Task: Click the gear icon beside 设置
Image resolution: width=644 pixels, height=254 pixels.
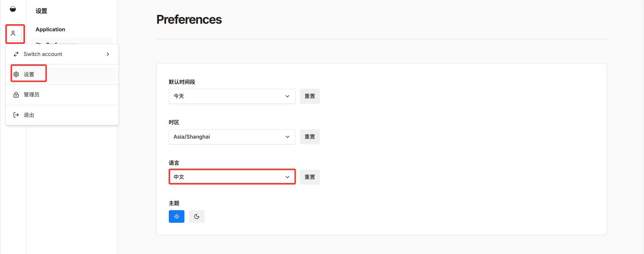Action: coord(16,74)
